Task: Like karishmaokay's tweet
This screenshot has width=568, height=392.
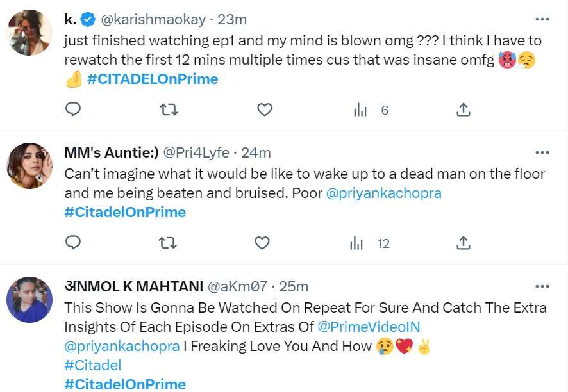Action: 264,110
